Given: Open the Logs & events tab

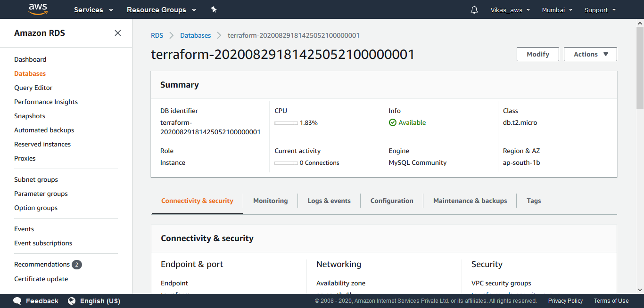Looking at the screenshot, I should (329, 201).
